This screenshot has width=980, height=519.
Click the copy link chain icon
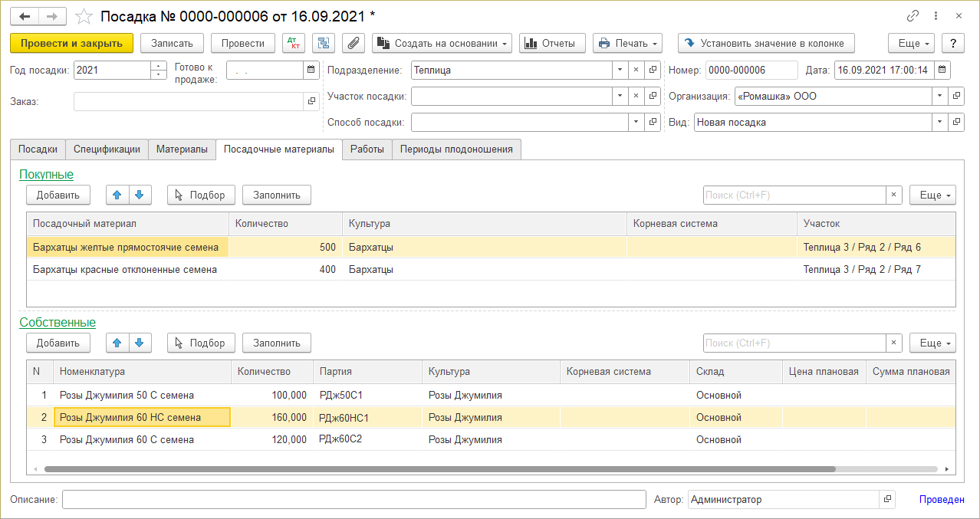point(913,16)
